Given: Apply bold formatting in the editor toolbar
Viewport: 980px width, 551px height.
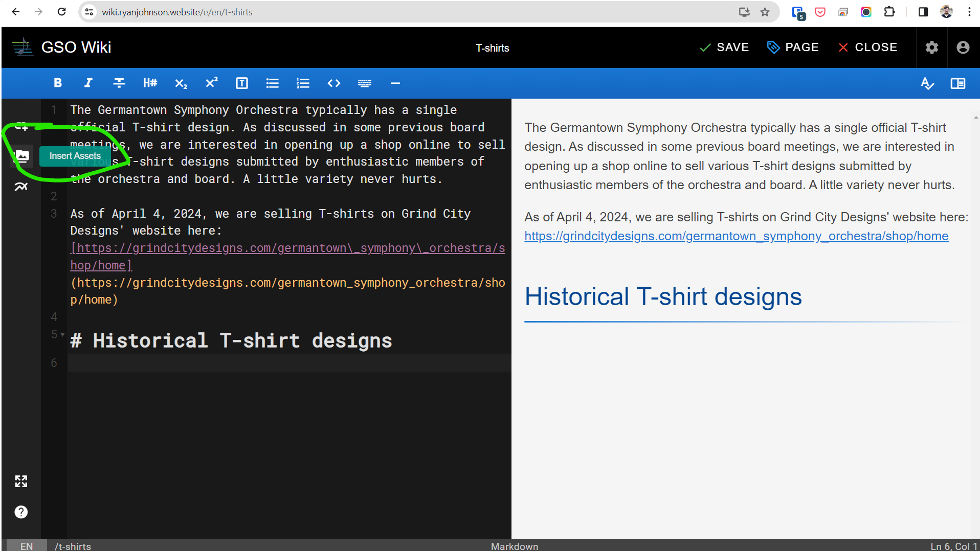Looking at the screenshot, I should (x=58, y=83).
